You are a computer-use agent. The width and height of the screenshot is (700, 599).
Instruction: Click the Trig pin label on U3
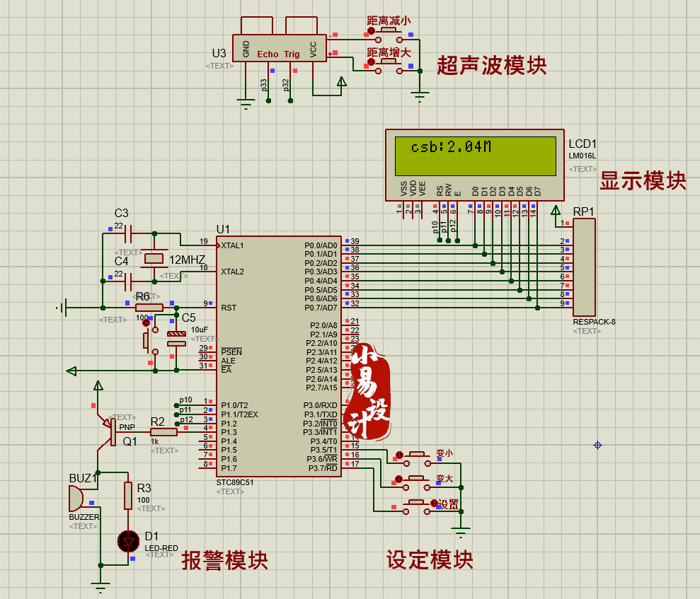(292, 54)
